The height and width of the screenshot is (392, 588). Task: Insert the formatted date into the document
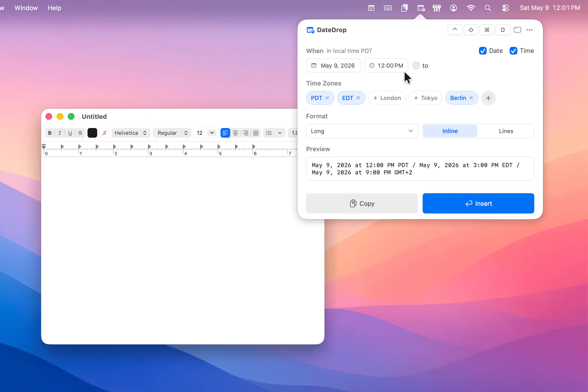(x=478, y=204)
